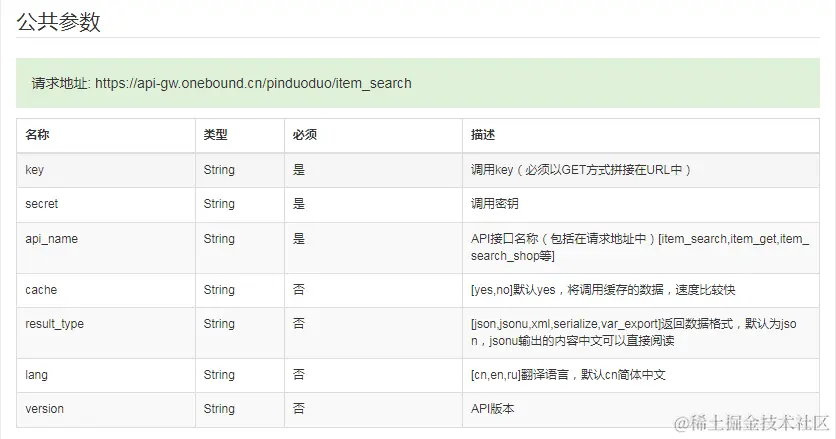Select the lang description about 翻译语言

coord(567,375)
